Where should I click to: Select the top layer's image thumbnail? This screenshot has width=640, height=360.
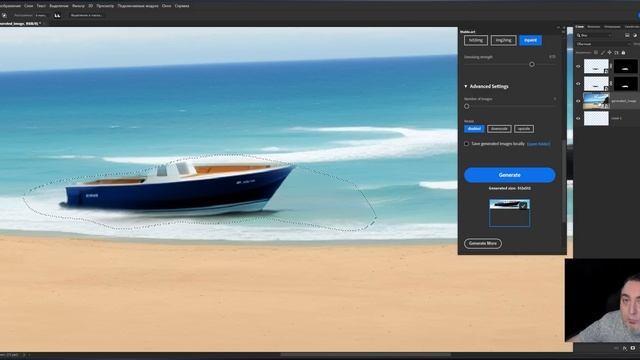596,66
